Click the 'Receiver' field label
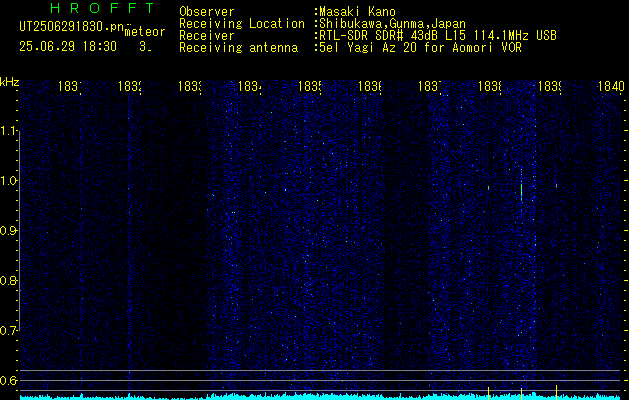Image resolution: width=629 pixels, height=400 pixels. coord(207,36)
